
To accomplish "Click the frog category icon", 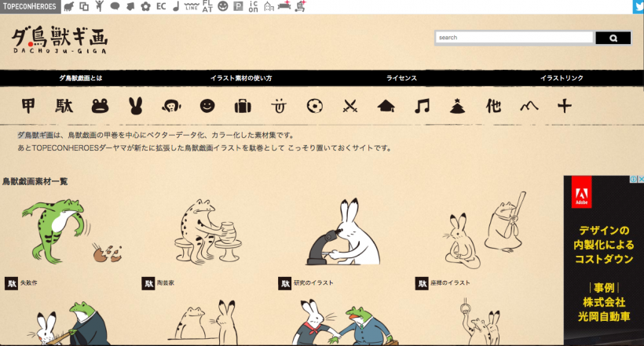I will pos(100,105).
